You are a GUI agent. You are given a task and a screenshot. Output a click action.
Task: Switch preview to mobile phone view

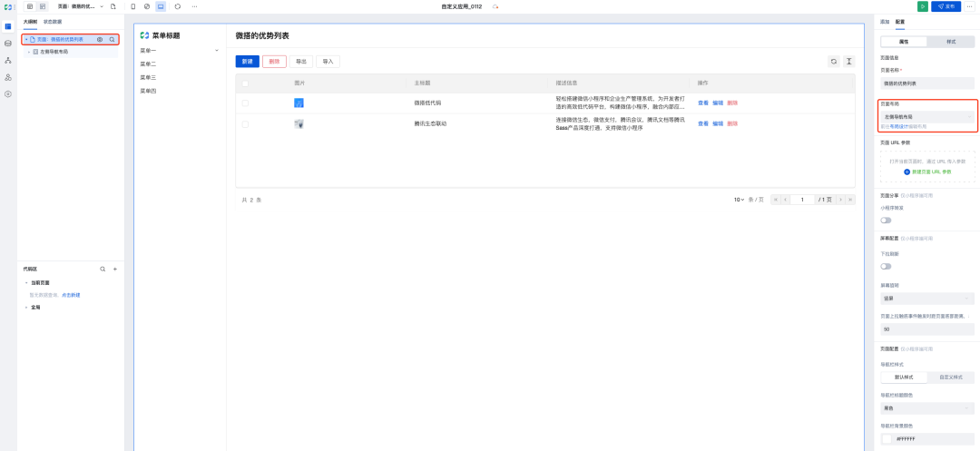(x=133, y=6)
